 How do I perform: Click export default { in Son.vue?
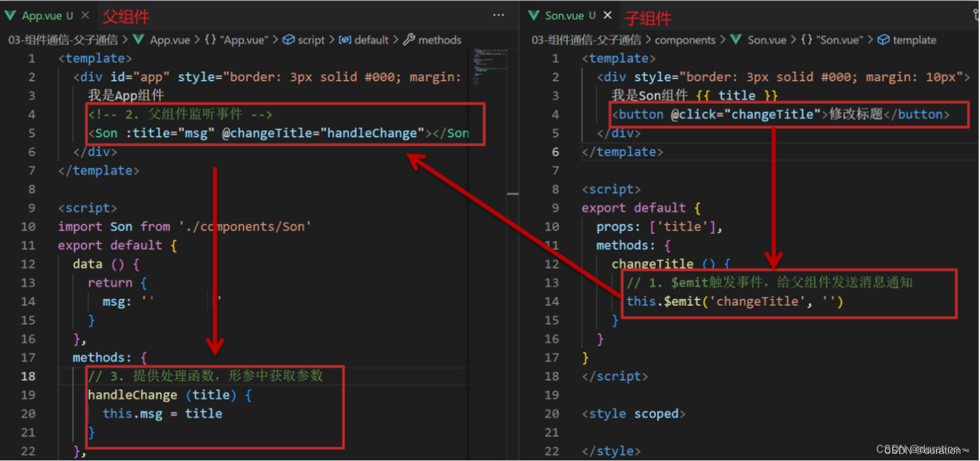(641, 208)
